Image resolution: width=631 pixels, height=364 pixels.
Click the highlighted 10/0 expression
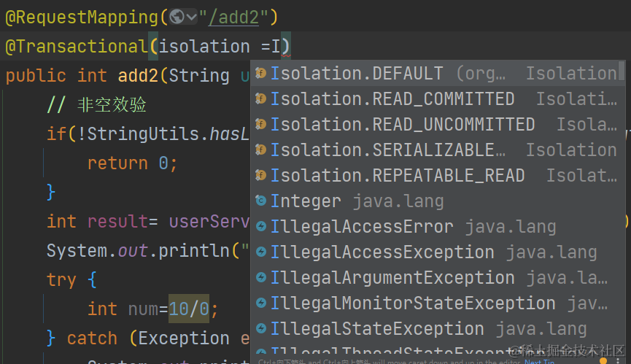pos(189,309)
